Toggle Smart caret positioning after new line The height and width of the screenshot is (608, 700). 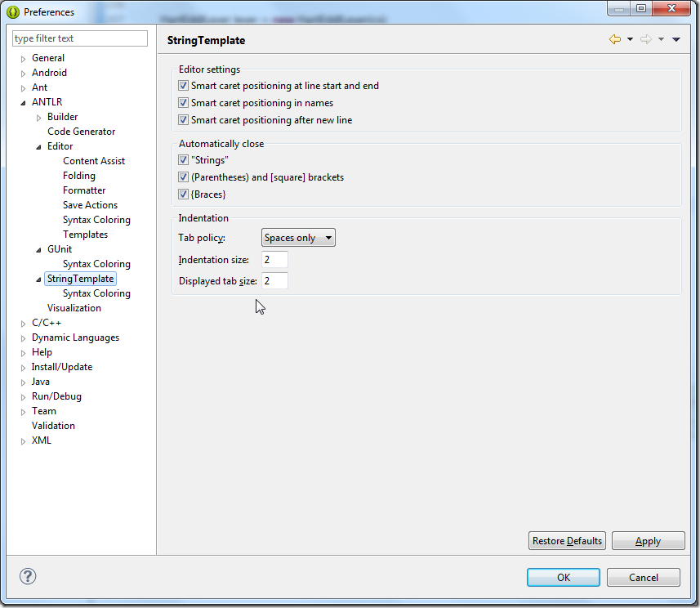pyautogui.click(x=183, y=120)
